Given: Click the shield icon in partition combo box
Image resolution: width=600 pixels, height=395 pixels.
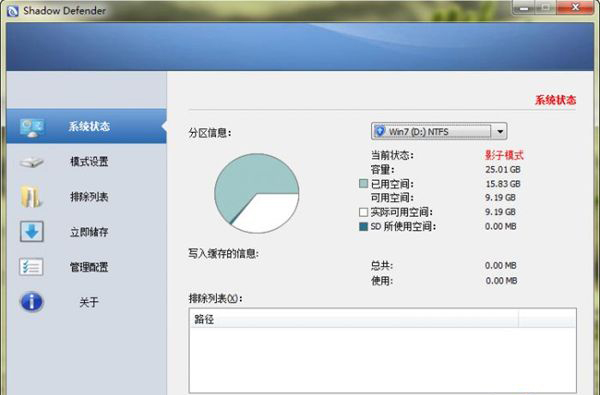Looking at the screenshot, I should (x=380, y=131).
